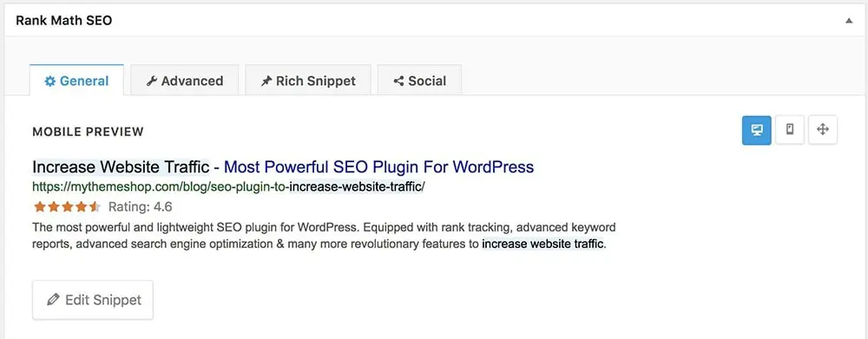Click the mythemeshop.com preview URL
This screenshot has height=339, width=868.
pos(228,187)
